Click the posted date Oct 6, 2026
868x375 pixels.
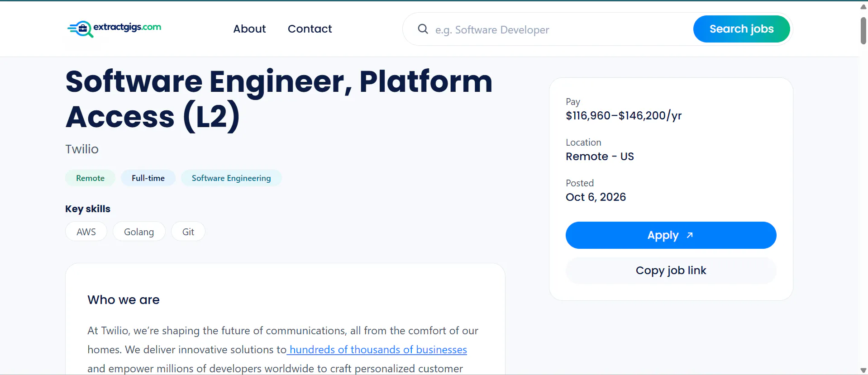pyautogui.click(x=596, y=197)
